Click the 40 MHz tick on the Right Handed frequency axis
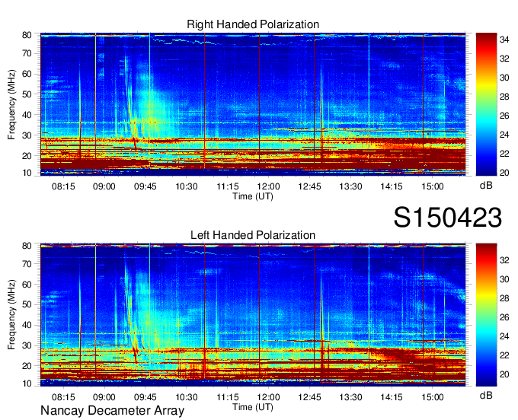Screen dimensions: 518x420 coord(27,115)
